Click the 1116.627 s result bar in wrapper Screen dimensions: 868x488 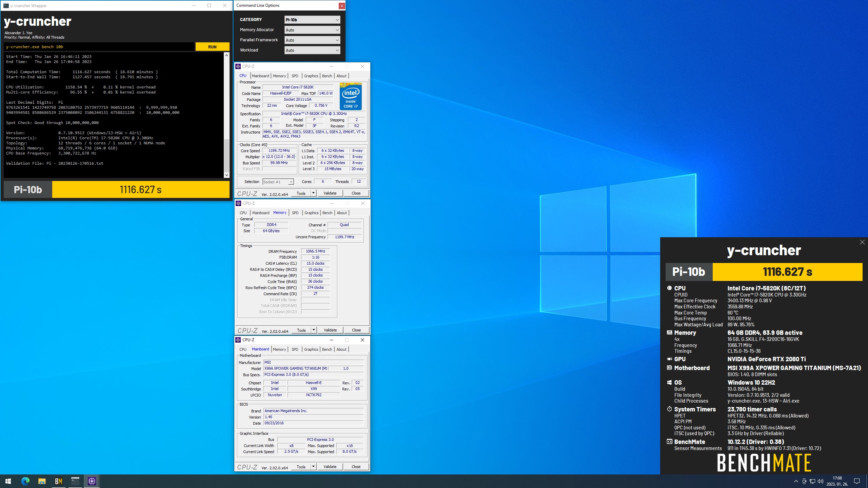(141, 189)
